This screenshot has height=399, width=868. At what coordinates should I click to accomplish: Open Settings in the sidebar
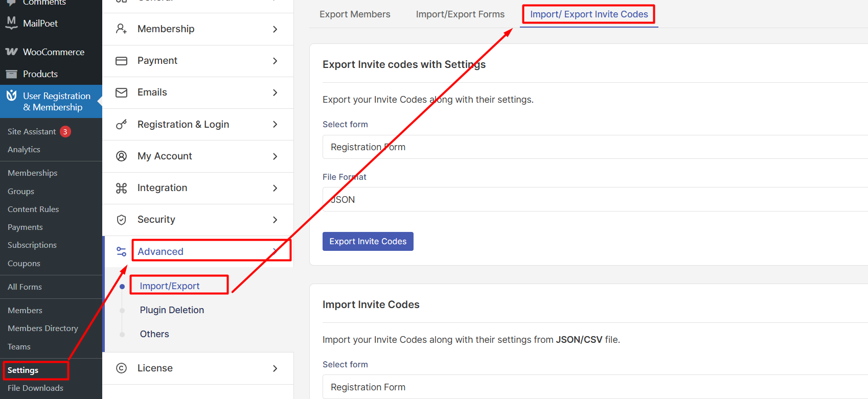click(x=23, y=370)
